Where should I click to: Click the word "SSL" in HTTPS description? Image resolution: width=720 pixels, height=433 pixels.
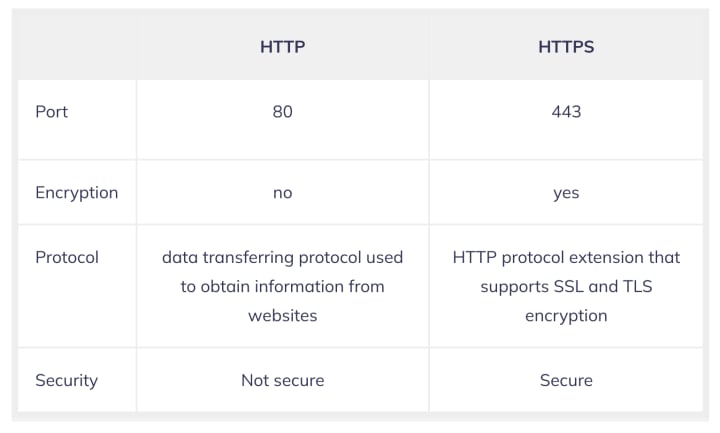(x=566, y=286)
